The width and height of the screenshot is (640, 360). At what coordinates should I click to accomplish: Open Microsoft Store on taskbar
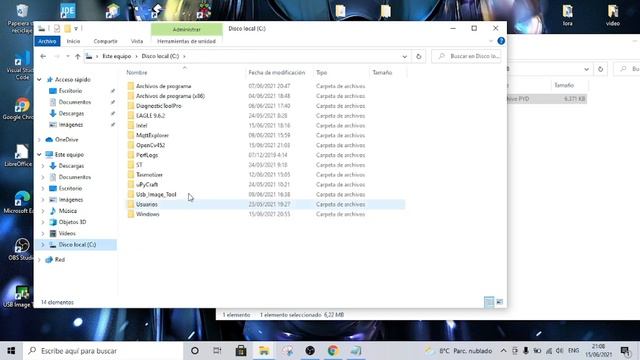(241, 351)
